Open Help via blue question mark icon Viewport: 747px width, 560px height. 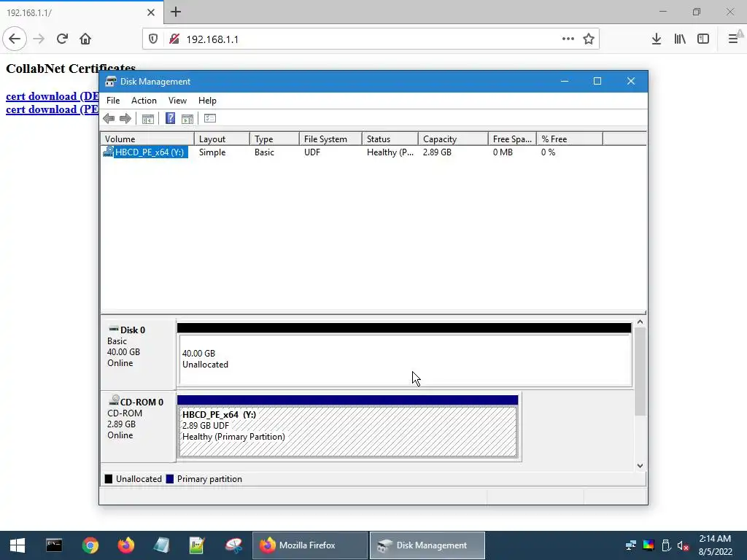click(x=170, y=119)
